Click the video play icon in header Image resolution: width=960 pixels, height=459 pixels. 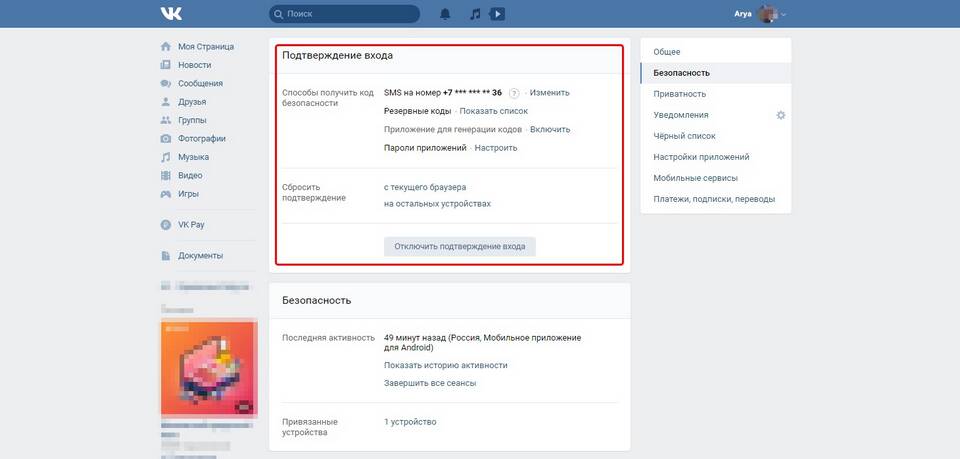pyautogui.click(x=497, y=13)
